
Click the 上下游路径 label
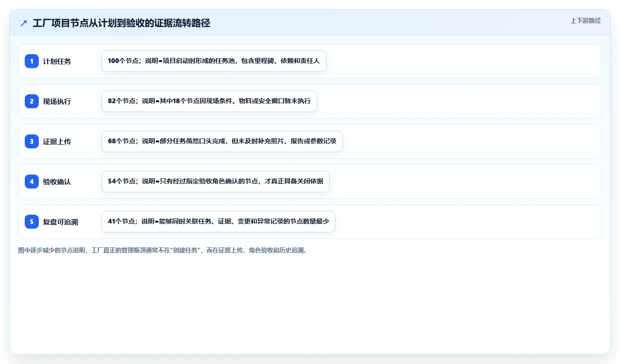pos(585,21)
